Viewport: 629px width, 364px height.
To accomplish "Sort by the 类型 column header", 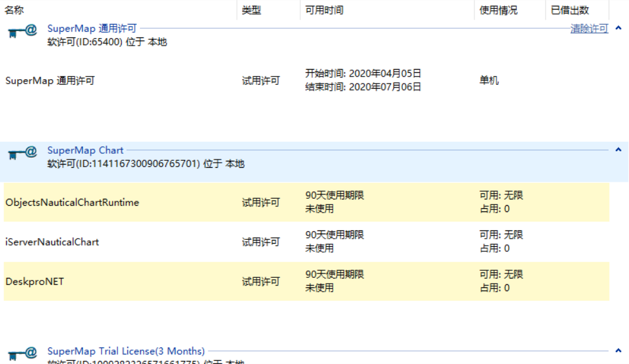I will [251, 10].
